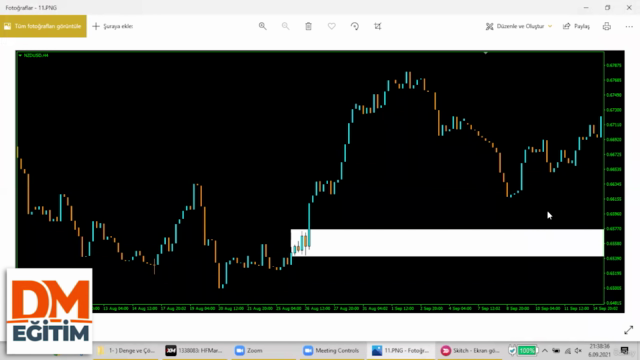Open Paylaş share button
Viewport: 640px width, 360px height.
tap(576, 26)
